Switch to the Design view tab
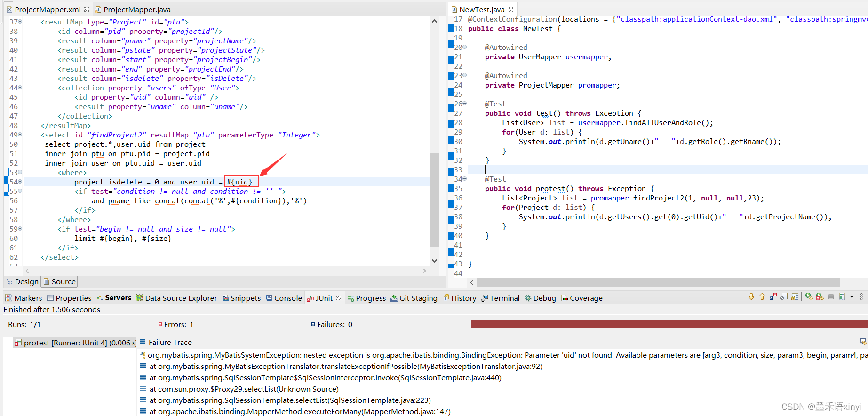Image resolution: width=868 pixels, height=416 pixels. [22, 281]
